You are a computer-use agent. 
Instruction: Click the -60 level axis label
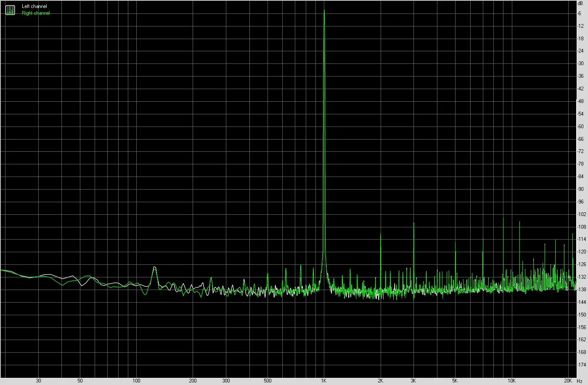point(580,127)
